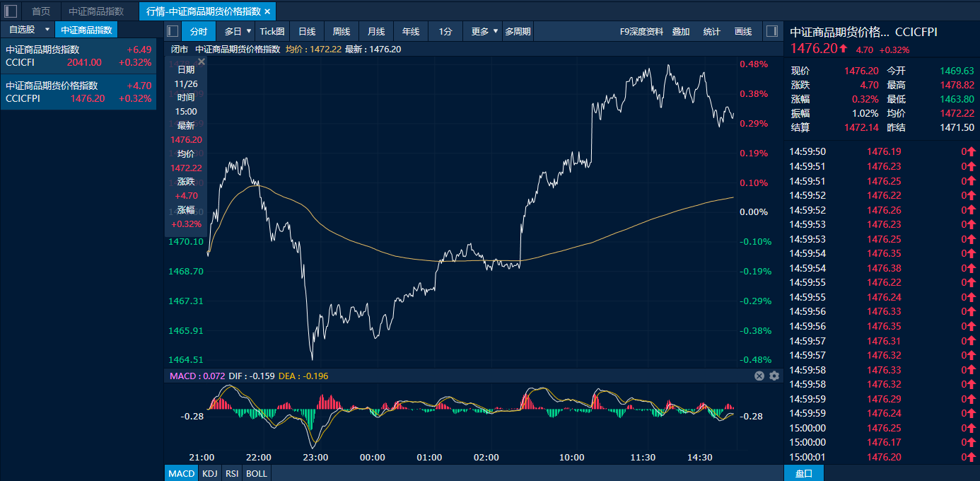Select the CCICFI 中证商品期货指数 row
The image size is (980, 481).
coord(78,56)
